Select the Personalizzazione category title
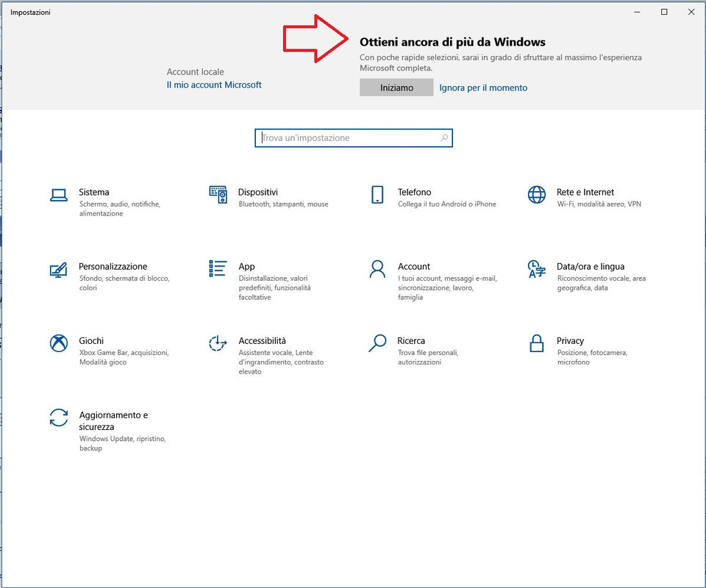Image resolution: width=706 pixels, height=588 pixels. [113, 266]
